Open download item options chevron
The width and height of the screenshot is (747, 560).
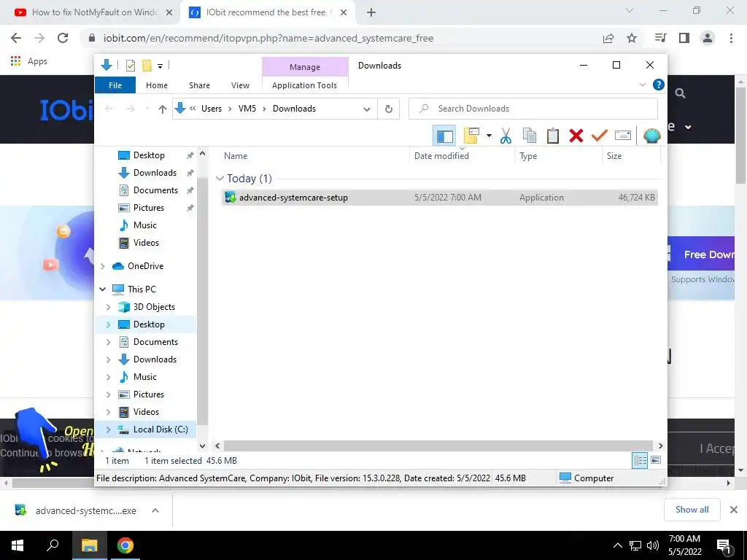[x=155, y=510]
